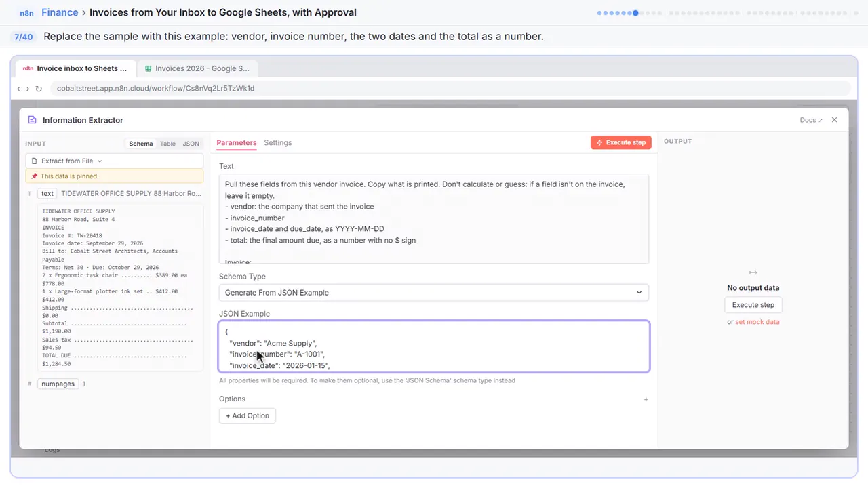Close the Information Extractor panel

pos(835,120)
